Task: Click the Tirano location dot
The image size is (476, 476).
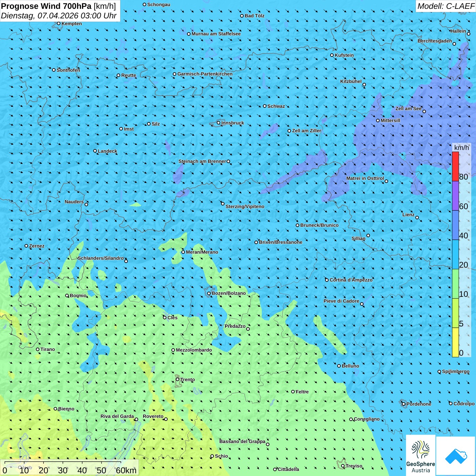Action: [38, 349]
